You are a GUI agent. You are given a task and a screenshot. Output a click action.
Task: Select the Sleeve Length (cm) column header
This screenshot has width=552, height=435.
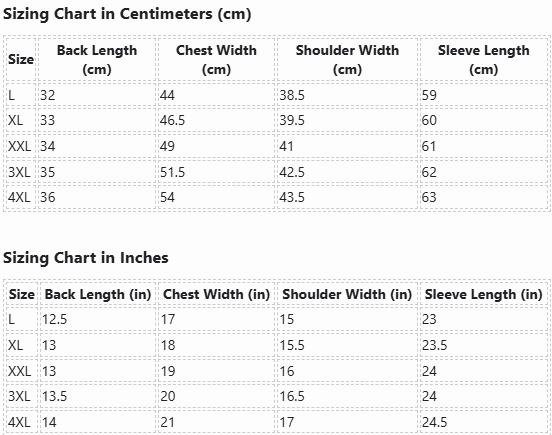point(484,59)
